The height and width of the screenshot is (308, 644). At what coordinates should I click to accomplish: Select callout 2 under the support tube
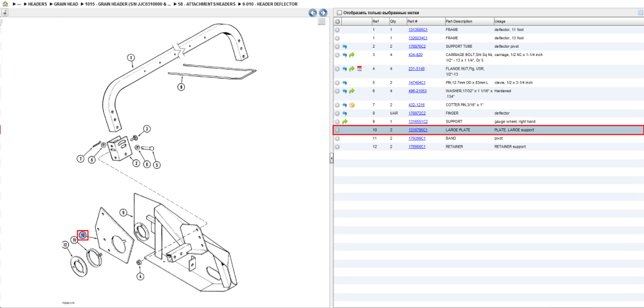tap(135, 163)
